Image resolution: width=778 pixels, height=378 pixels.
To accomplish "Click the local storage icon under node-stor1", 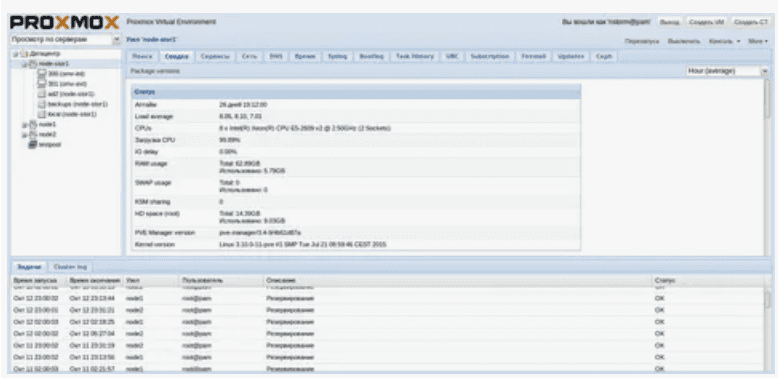I will (43, 114).
